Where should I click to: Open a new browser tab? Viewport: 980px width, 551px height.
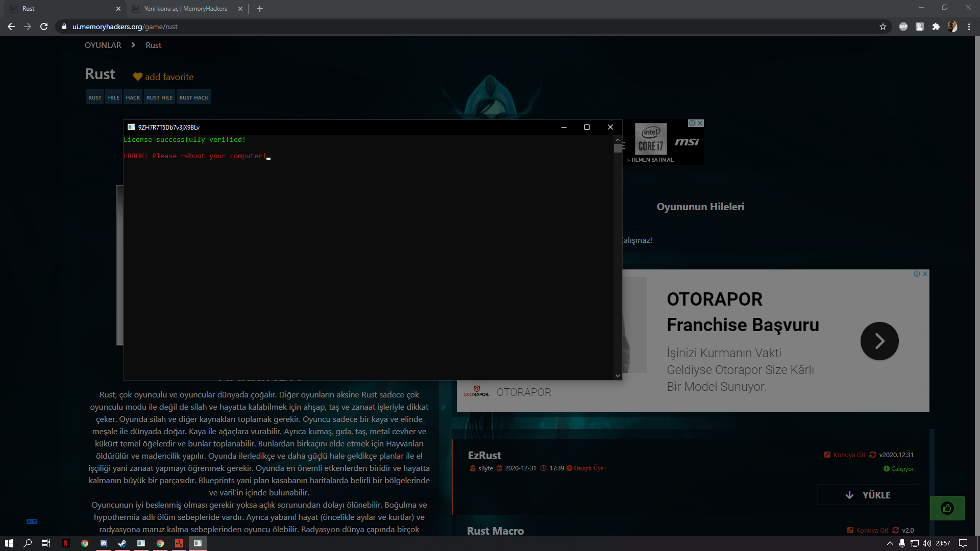point(260,9)
